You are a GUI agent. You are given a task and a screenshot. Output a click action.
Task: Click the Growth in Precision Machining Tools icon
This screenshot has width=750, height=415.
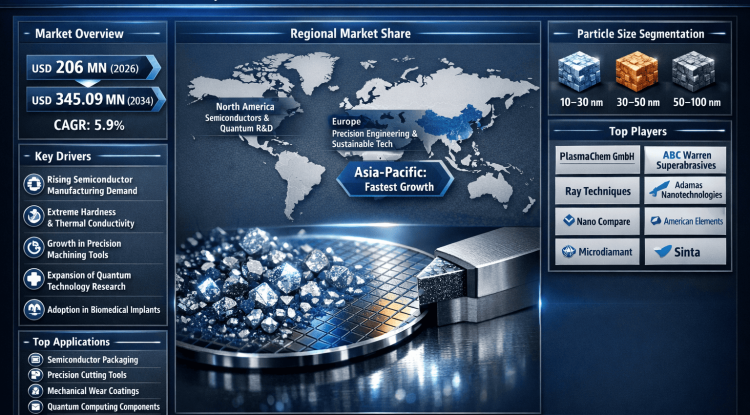33,249
